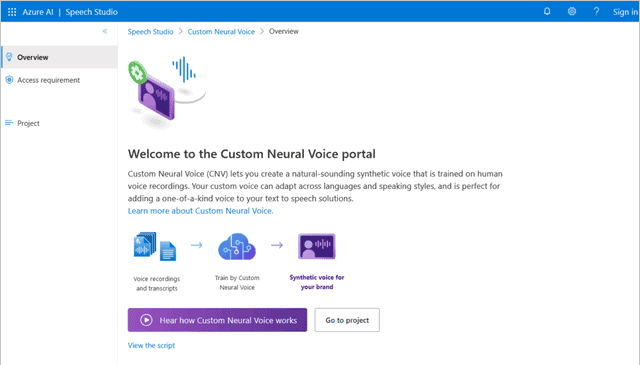The image size is (640, 365).
Task: Click Sign in at top right
Action: (625, 12)
